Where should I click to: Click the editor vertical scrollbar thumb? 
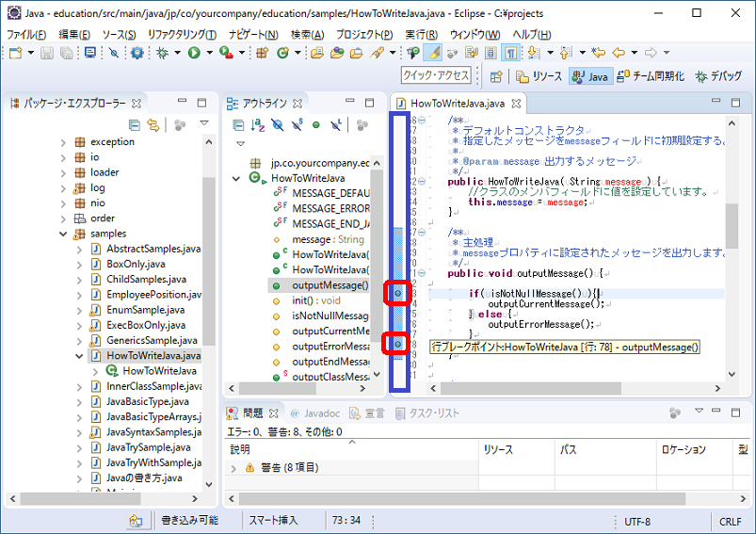click(732, 226)
